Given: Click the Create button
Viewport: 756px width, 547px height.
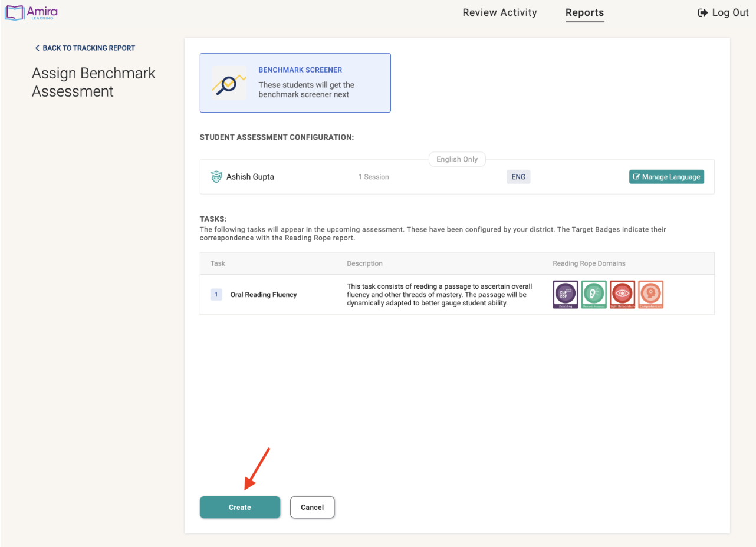Looking at the screenshot, I should pos(239,507).
